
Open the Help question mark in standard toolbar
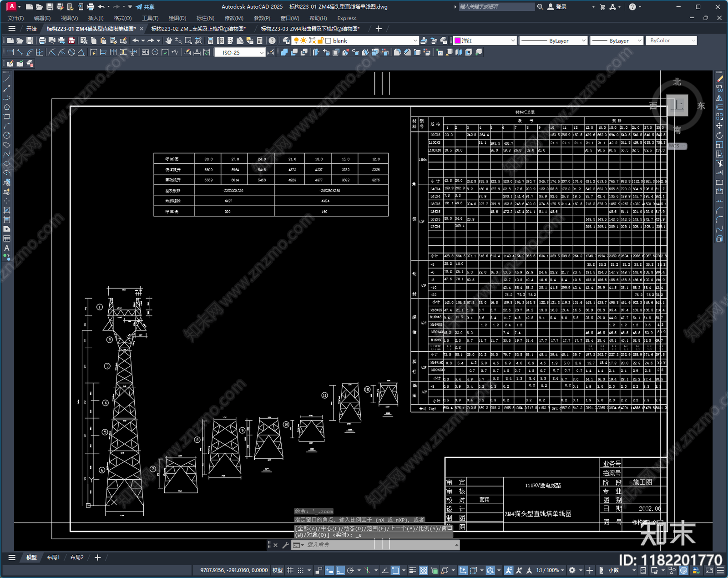[x=272, y=41]
